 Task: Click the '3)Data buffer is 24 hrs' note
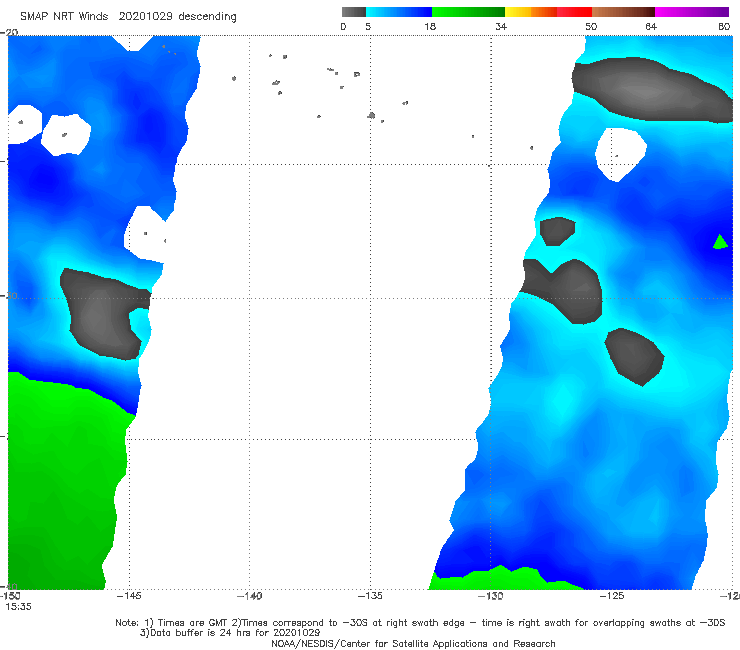[230, 633]
